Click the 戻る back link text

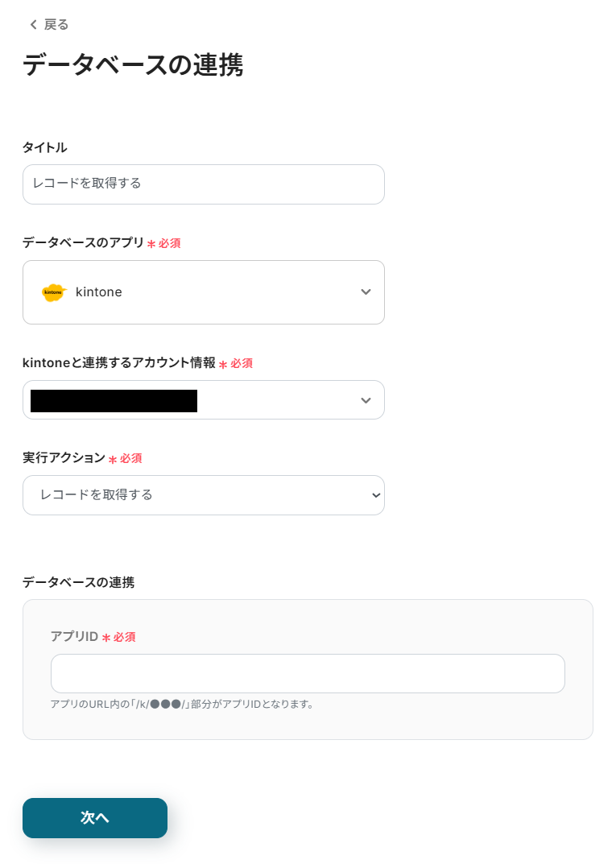pos(56,25)
